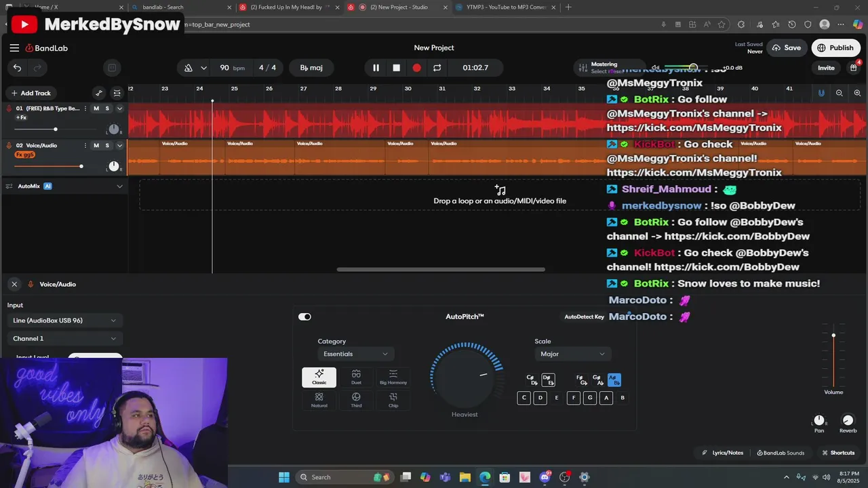Viewport: 868px width, 488px height.
Task: Click the track height adjust icon
Action: coord(117,93)
